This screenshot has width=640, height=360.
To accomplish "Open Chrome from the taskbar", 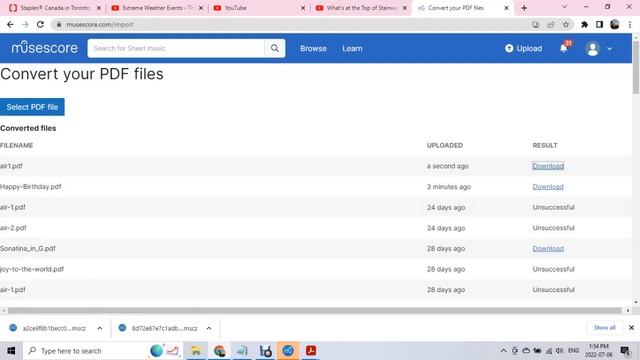I will pyautogui.click(x=219, y=351).
